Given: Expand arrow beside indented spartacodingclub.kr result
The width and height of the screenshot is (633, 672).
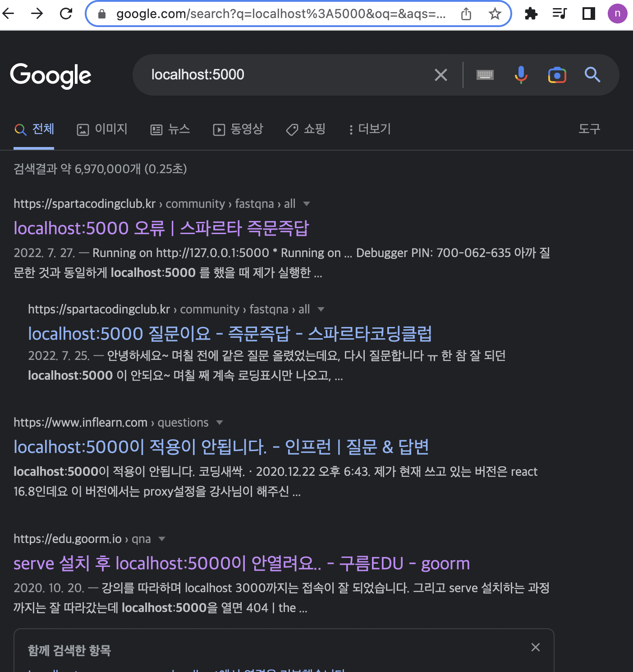Looking at the screenshot, I should click(x=321, y=309).
